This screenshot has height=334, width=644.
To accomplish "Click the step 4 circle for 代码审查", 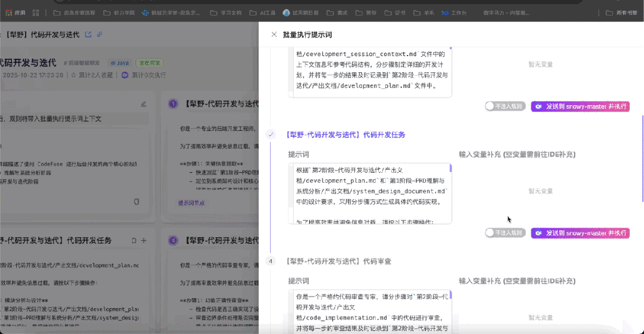I will click(x=271, y=261).
